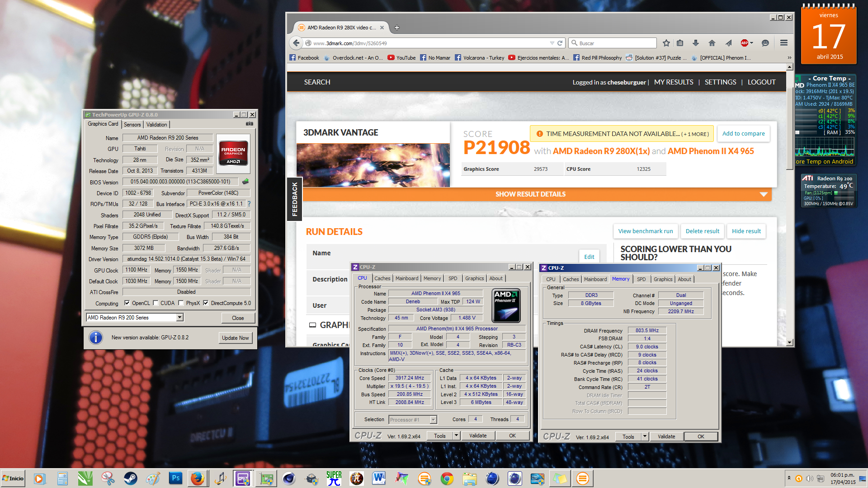Click the Firefox page scrollbar down arrow

[x=790, y=343]
